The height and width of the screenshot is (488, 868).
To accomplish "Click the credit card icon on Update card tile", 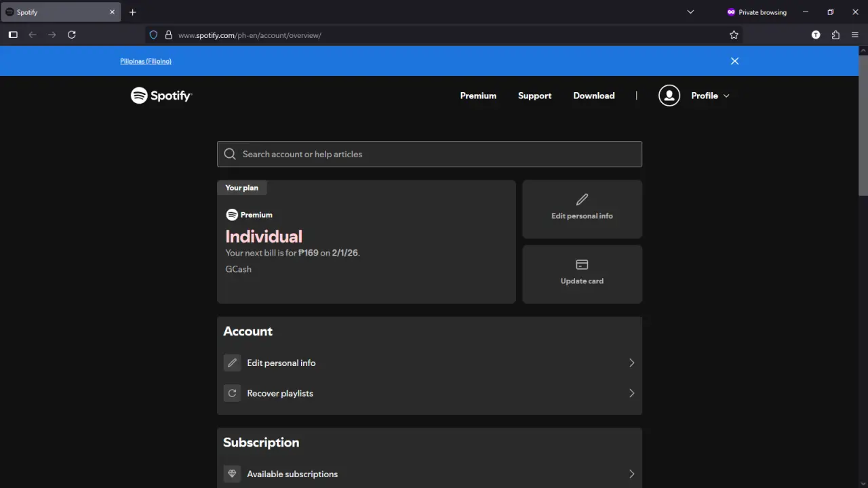I will [x=582, y=264].
